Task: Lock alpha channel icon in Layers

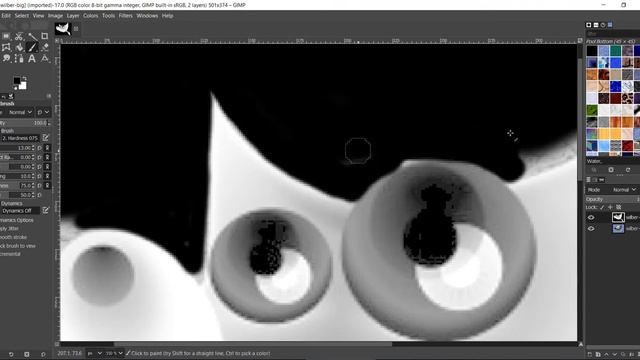Action: pyautogui.click(x=618, y=207)
